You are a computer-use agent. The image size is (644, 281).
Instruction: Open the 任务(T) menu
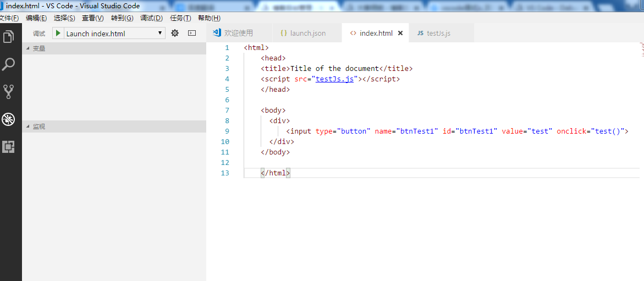click(x=180, y=18)
